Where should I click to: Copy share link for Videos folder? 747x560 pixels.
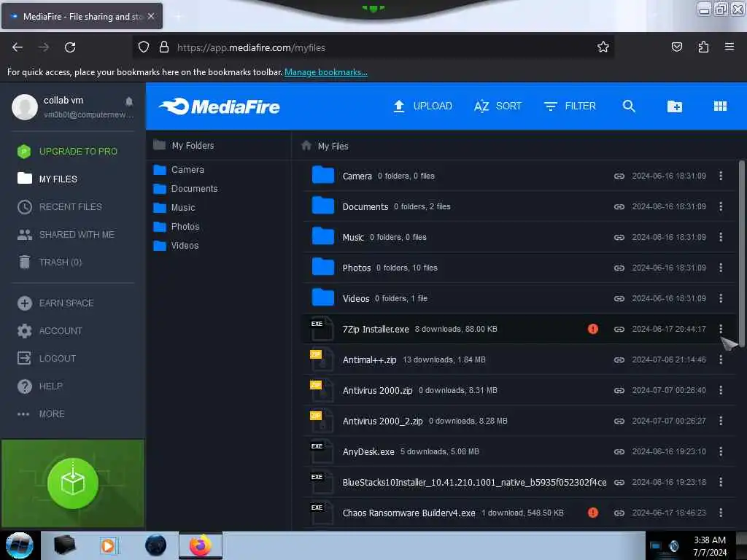pos(619,298)
